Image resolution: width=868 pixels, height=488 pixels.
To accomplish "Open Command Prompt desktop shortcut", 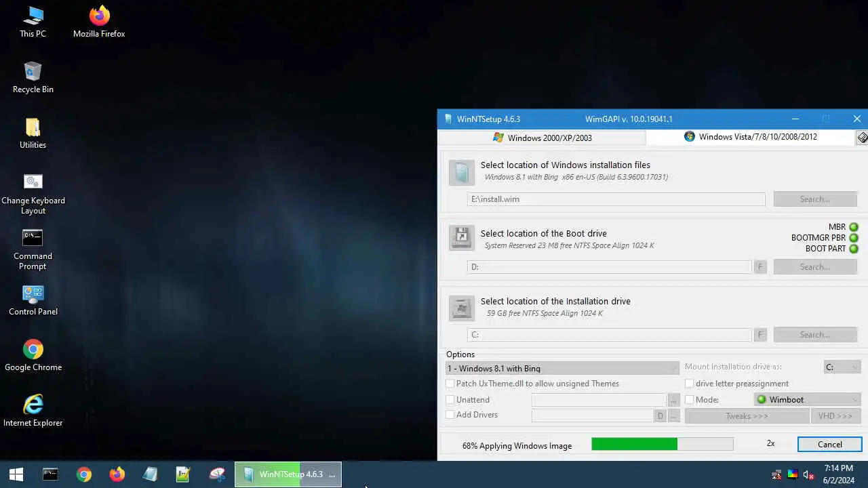I will point(33,249).
